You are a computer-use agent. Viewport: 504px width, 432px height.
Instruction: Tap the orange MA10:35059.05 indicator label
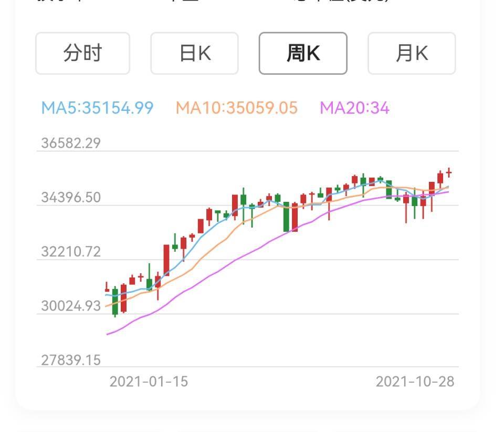pyautogui.click(x=237, y=108)
